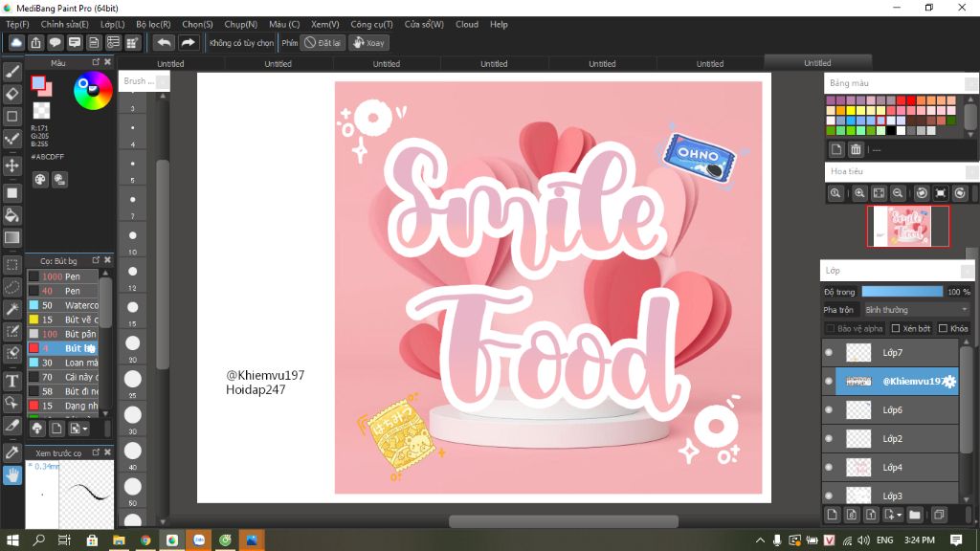Rotate canvas right in navigator
Image resolution: width=980 pixels, height=551 pixels.
coord(960,193)
